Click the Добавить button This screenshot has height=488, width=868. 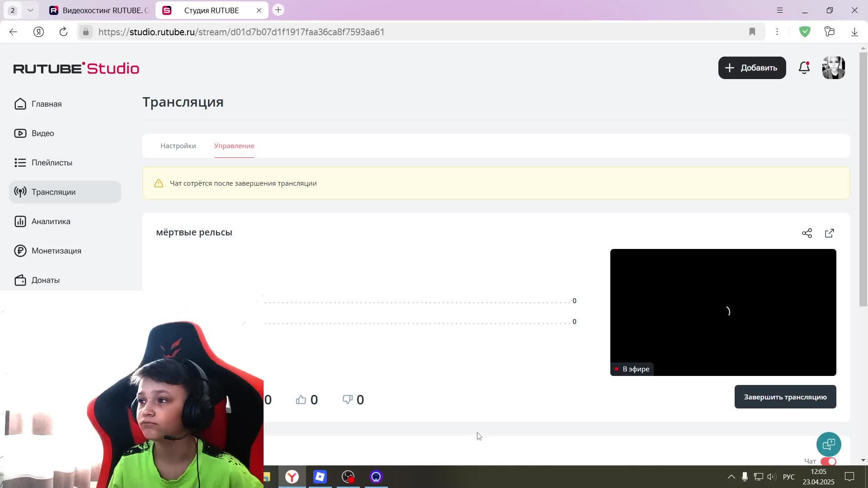click(752, 68)
